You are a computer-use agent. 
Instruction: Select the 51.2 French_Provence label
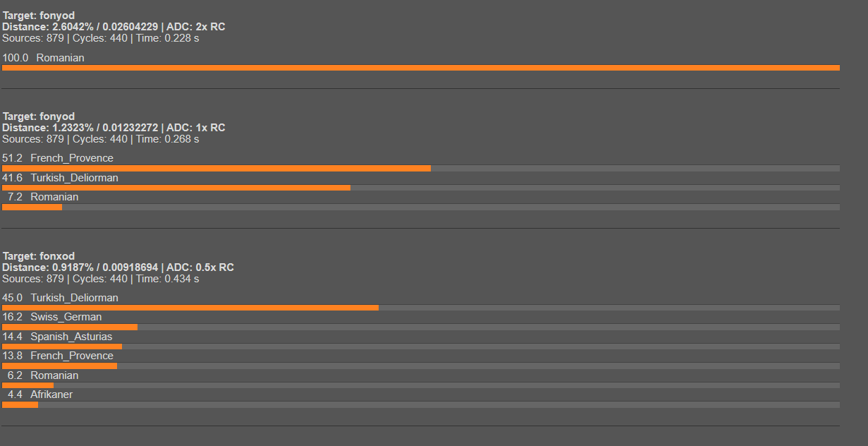[x=58, y=158]
